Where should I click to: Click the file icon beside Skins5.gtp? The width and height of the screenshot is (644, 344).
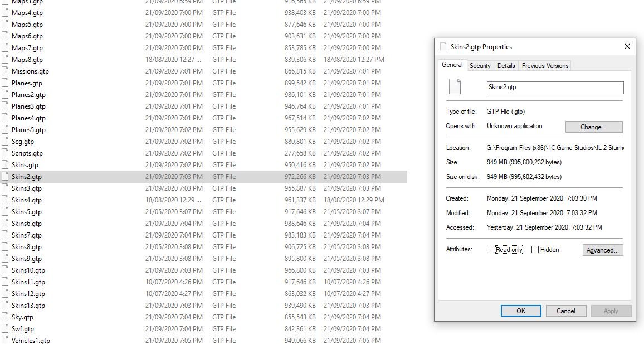(5, 212)
